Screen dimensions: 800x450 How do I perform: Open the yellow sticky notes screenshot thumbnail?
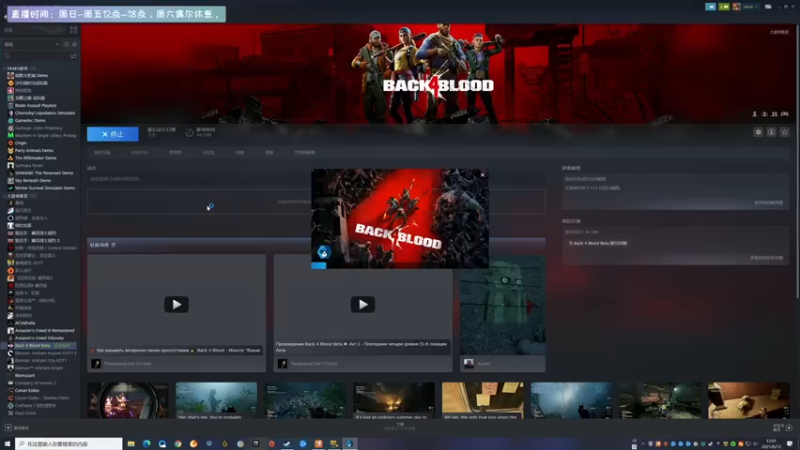coord(482,401)
